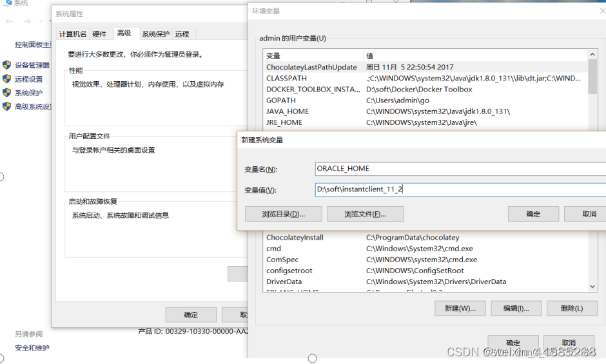This screenshot has width=606, height=364.
Task: Click the shield icon beside 远程设置
Action: click(x=6, y=79)
